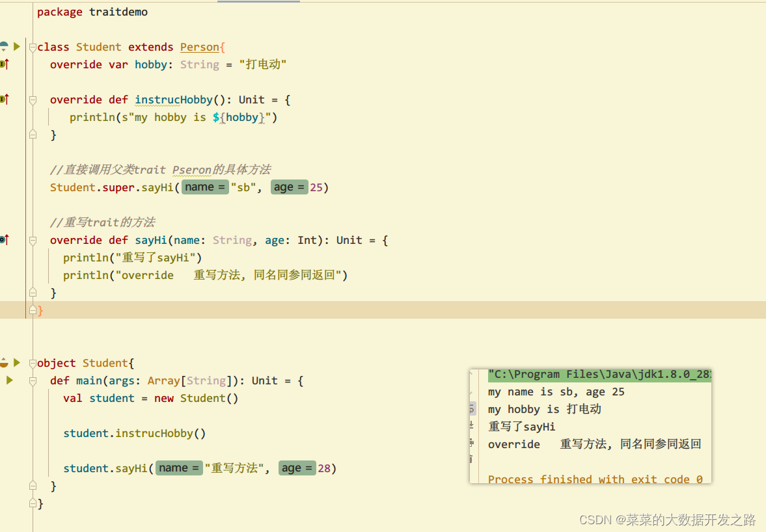This screenshot has width=766, height=532.
Task: Click 'hobby: String' declaration in override var
Action: 177,64
